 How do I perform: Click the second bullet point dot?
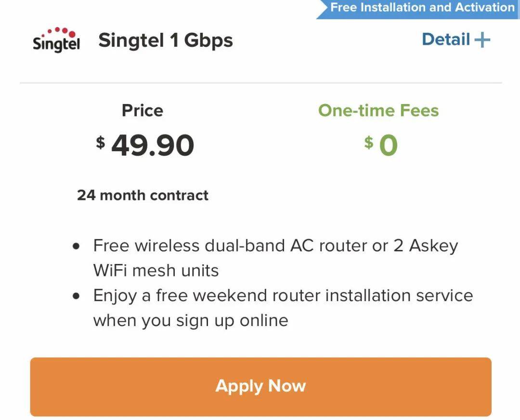point(76,296)
